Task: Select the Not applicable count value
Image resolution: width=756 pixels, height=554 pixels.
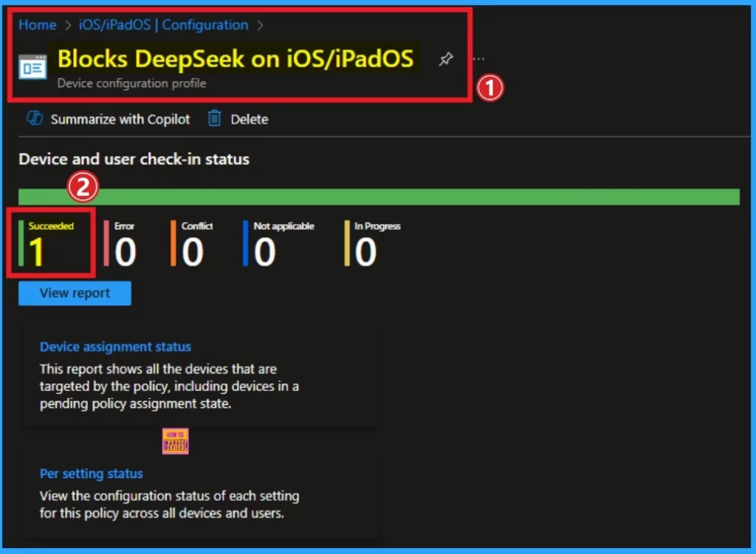Action: tap(265, 252)
